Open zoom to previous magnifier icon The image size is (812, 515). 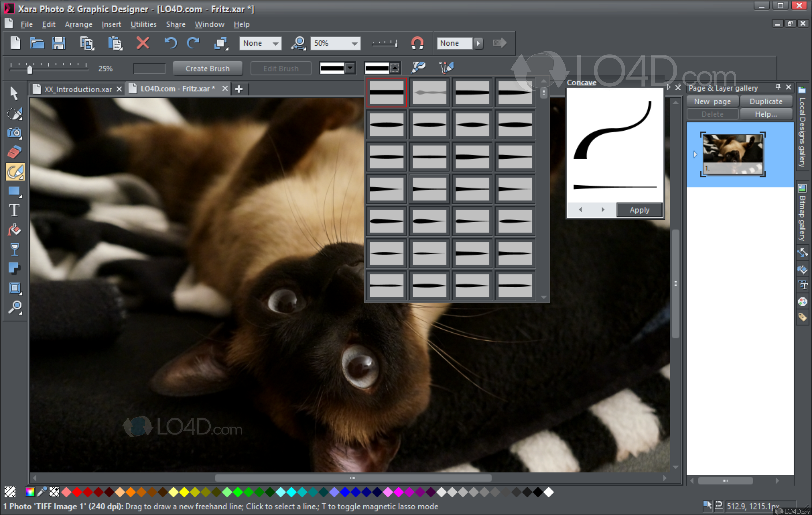299,43
